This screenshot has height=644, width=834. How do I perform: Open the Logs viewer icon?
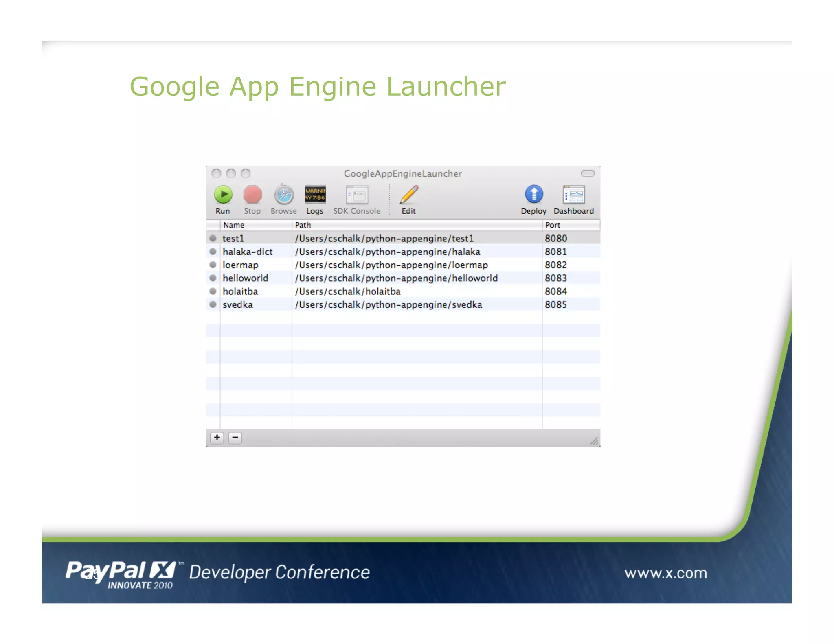coord(315,194)
